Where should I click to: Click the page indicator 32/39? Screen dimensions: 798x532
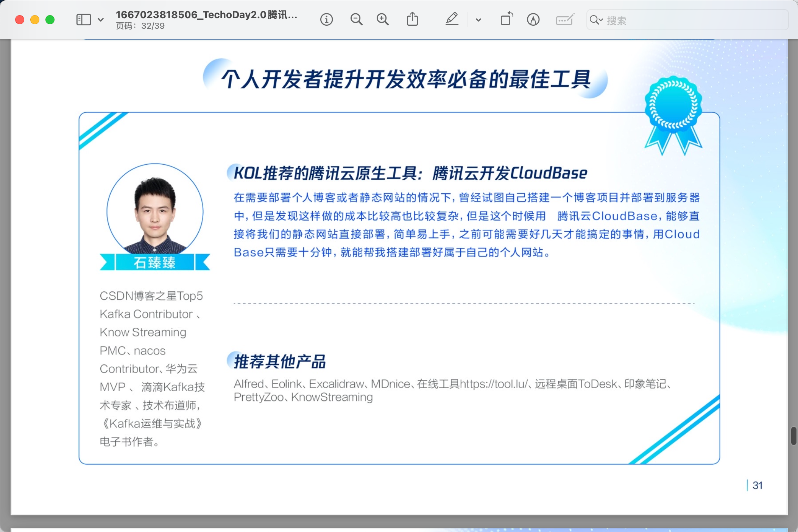pyautogui.click(x=140, y=26)
